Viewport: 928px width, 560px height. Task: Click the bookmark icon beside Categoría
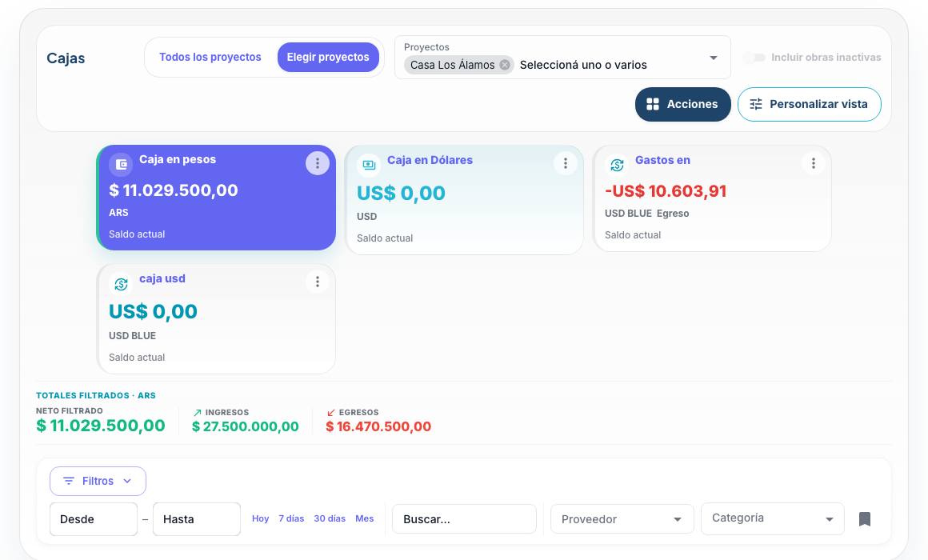tap(865, 519)
